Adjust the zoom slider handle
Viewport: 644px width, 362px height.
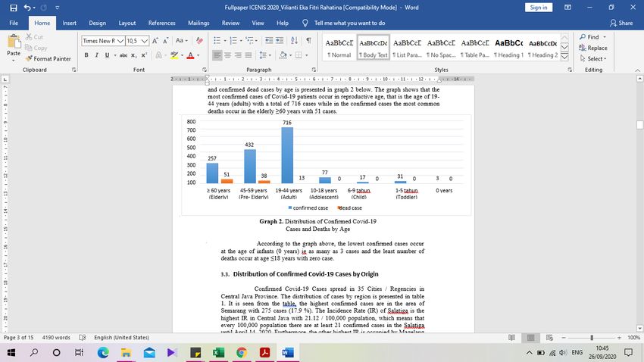pyautogui.click(x=592, y=337)
